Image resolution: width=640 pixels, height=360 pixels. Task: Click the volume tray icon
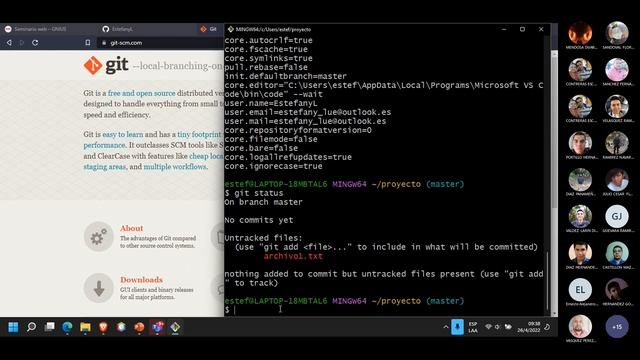[498, 327]
